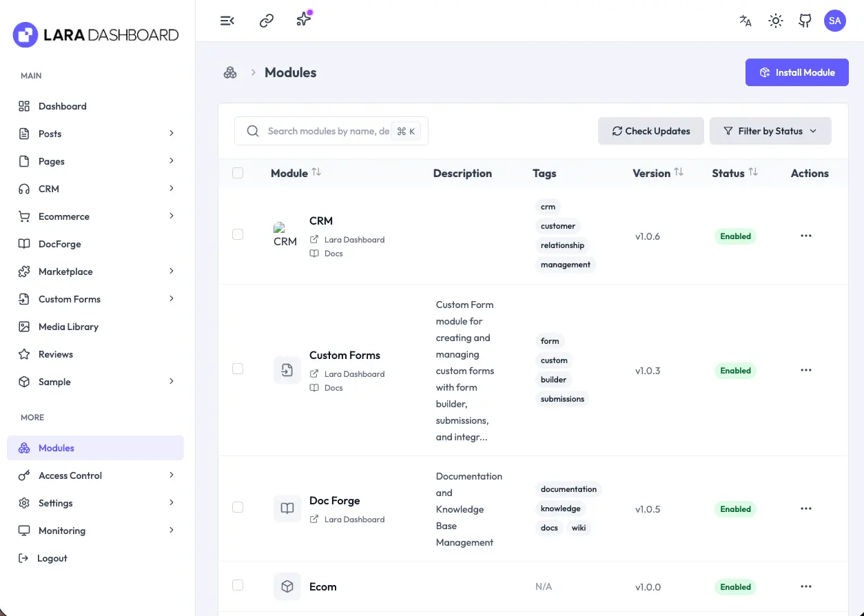
Task: Click the search magnifier icon
Action: pyautogui.click(x=253, y=131)
